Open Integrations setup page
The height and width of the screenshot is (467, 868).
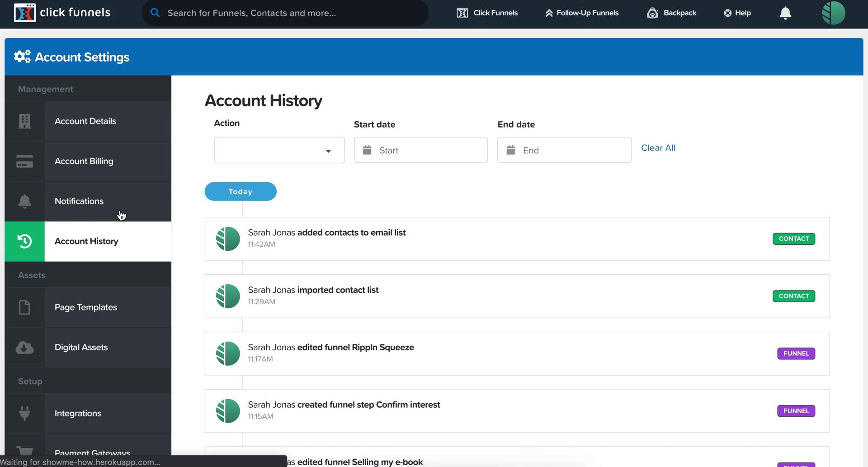pos(88,413)
